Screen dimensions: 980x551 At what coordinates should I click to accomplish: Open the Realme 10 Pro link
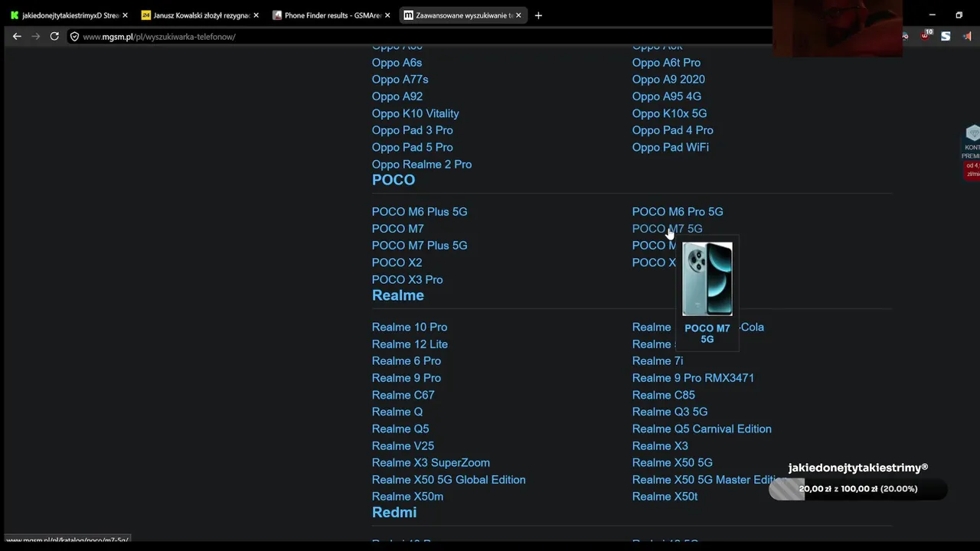point(410,328)
